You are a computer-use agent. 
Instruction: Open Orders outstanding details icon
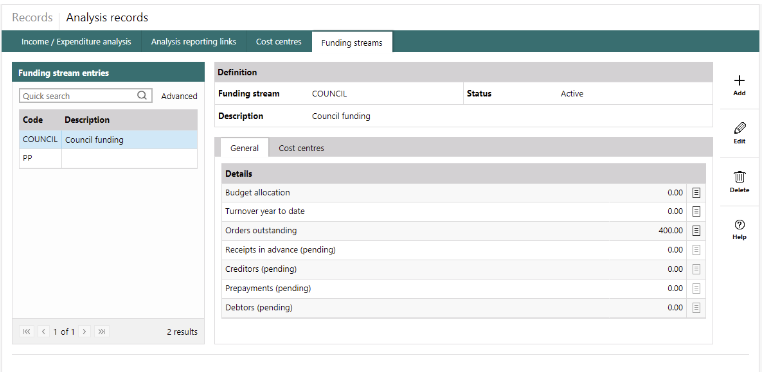point(696,231)
